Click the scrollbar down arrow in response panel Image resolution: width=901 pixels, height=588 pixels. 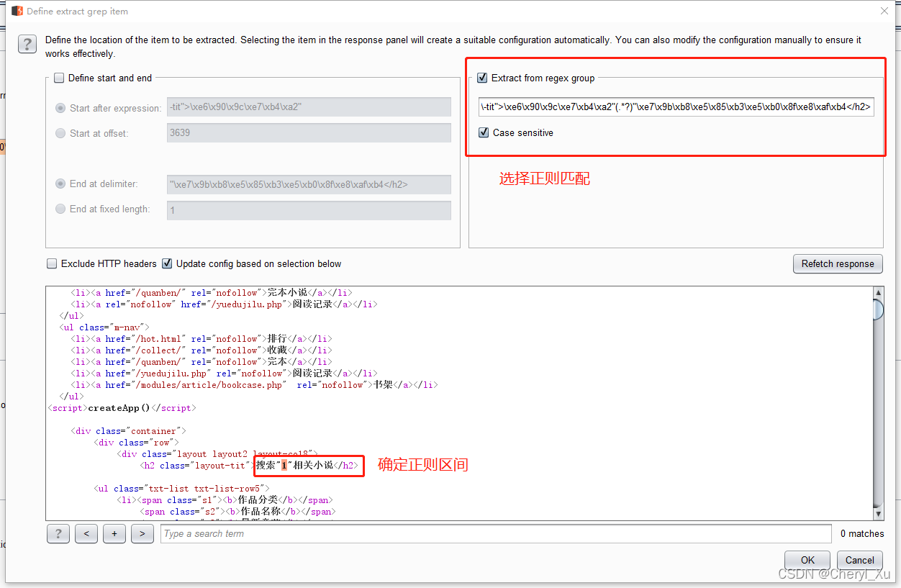tap(878, 514)
